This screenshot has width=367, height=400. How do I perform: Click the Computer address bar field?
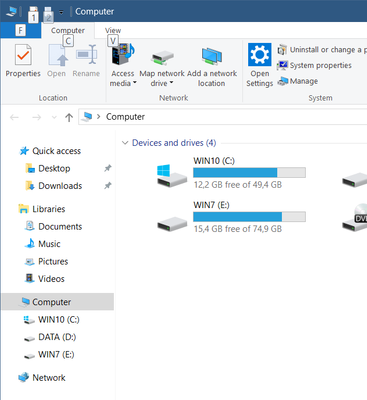click(223, 117)
